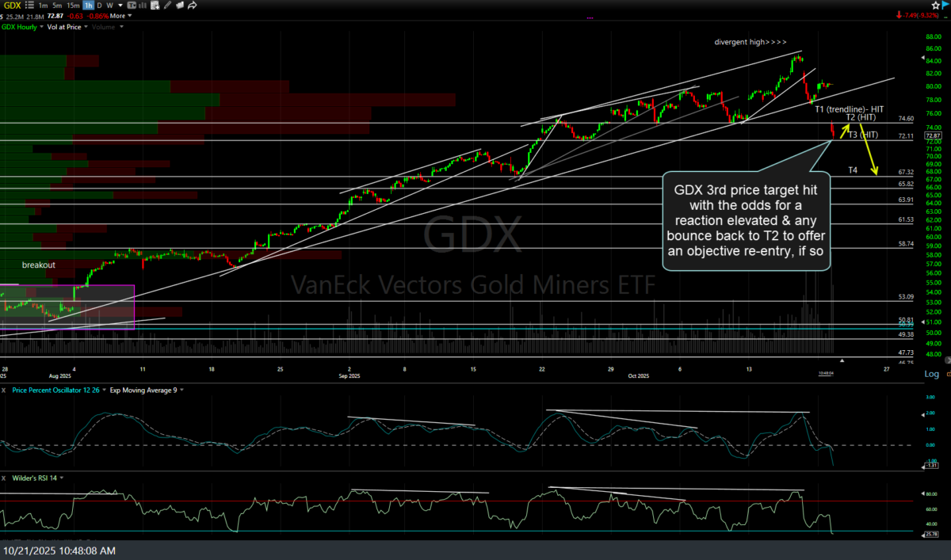This screenshot has height=560, width=951.
Task: Switch to the 15m timeframe
Action: [x=73, y=6]
